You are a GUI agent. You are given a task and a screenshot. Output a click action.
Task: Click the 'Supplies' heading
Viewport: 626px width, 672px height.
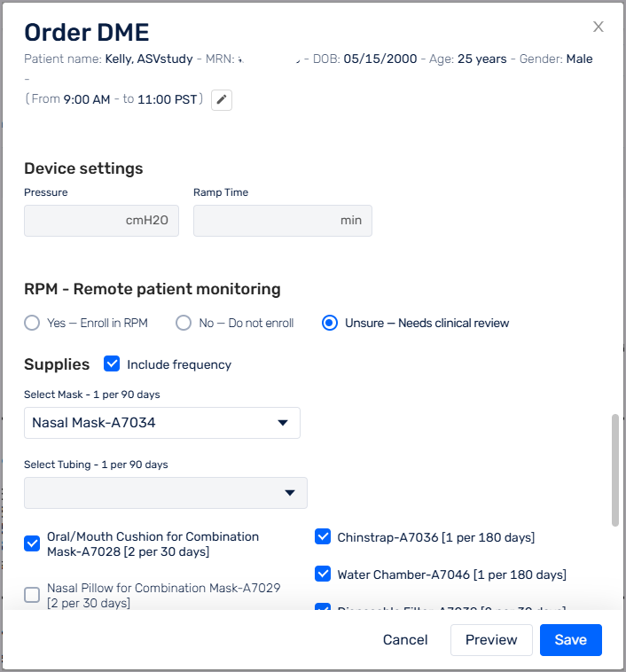[57, 364]
